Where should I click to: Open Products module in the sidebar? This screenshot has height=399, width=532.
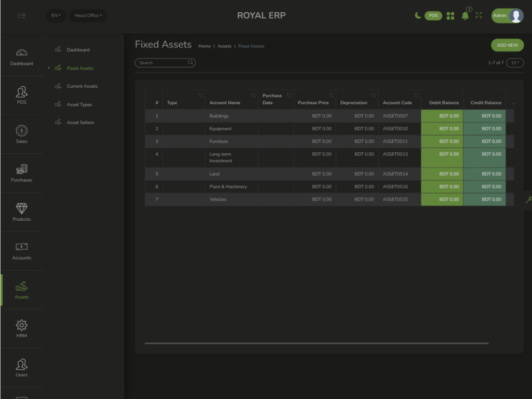point(22,212)
